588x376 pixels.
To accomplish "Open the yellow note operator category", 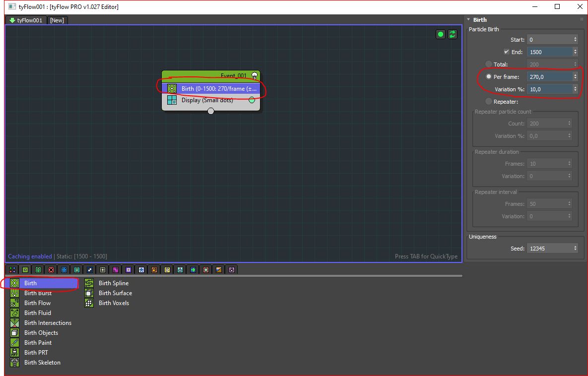I will [167, 269].
